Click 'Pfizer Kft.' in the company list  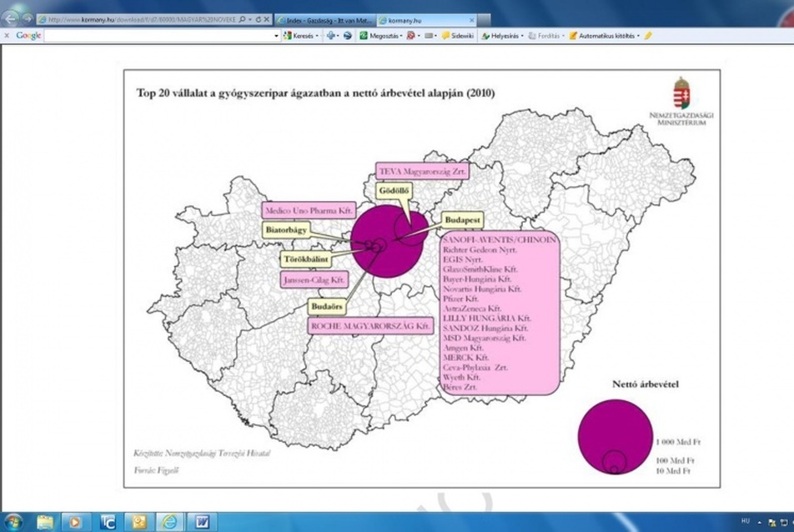pos(460,299)
